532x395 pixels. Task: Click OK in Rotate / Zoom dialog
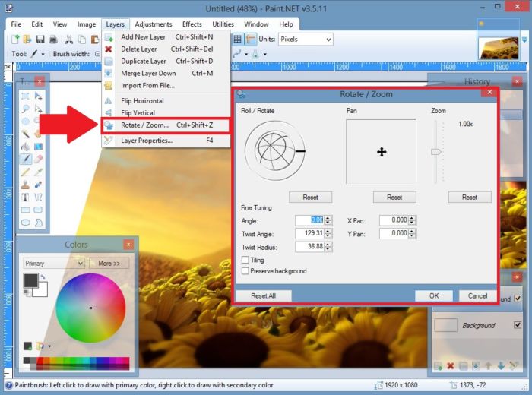tap(434, 296)
